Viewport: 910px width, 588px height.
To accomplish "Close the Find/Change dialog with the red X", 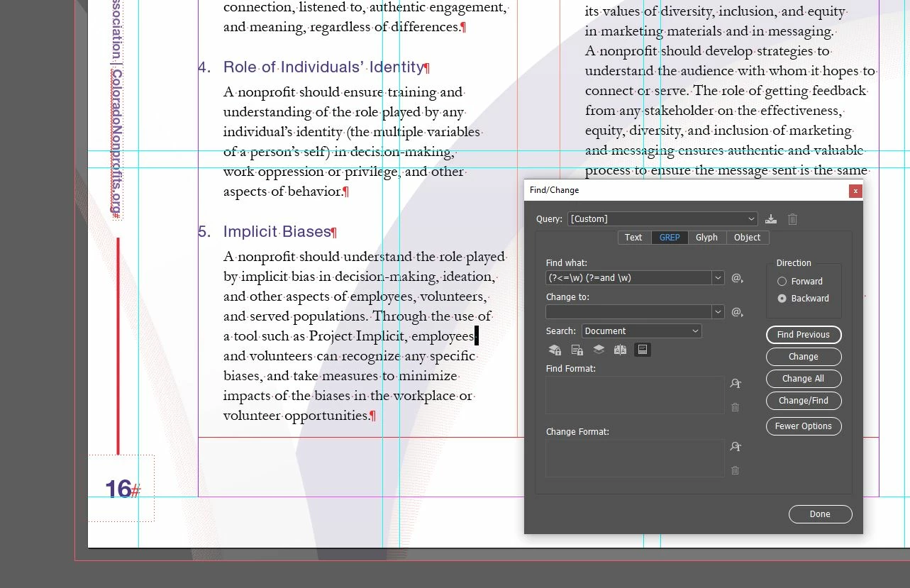I will tap(855, 191).
